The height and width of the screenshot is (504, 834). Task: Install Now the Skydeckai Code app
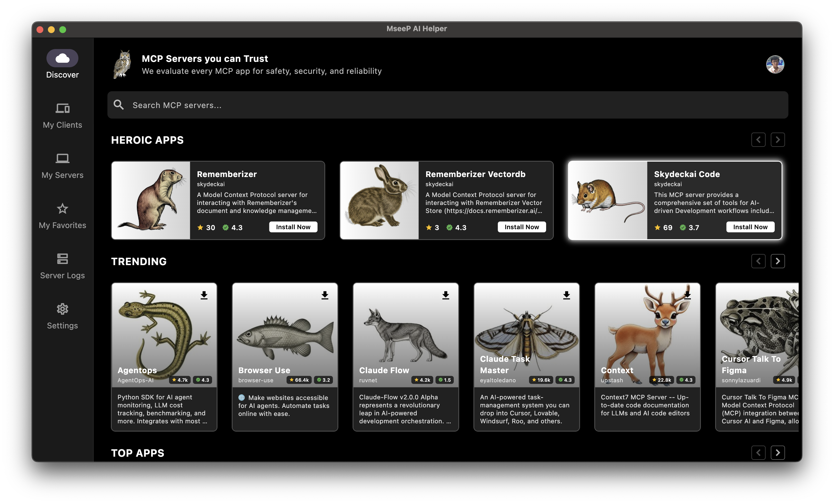click(750, 227)
